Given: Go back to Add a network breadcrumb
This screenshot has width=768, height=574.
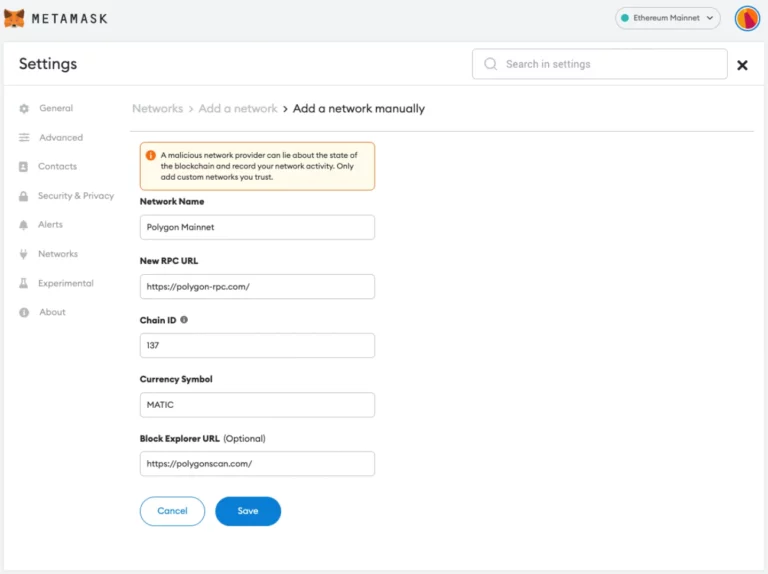Looking at the screenshot, I should coord(238,108).
